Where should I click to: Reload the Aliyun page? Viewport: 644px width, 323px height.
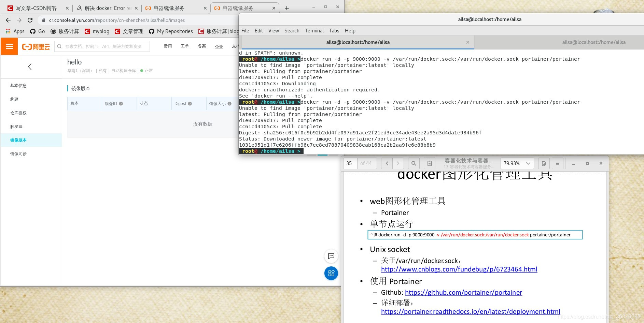click(x=30, y=20)
